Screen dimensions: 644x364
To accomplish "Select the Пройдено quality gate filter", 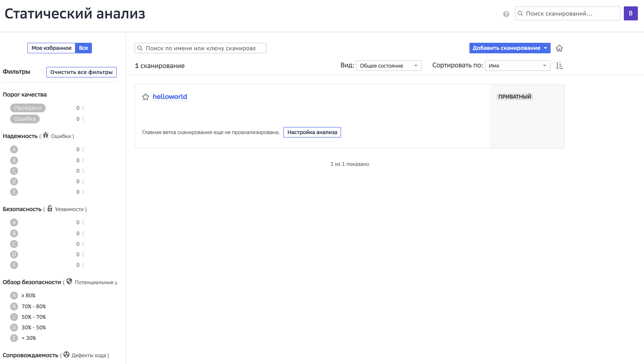I will pyautogui.click(x=28, y=108).
